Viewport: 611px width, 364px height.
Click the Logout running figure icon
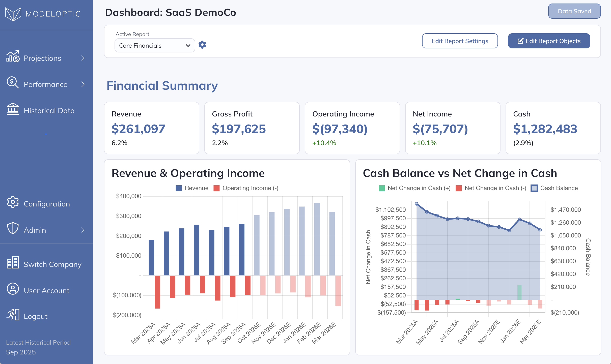pyautogui.click(x=13, y=314)
